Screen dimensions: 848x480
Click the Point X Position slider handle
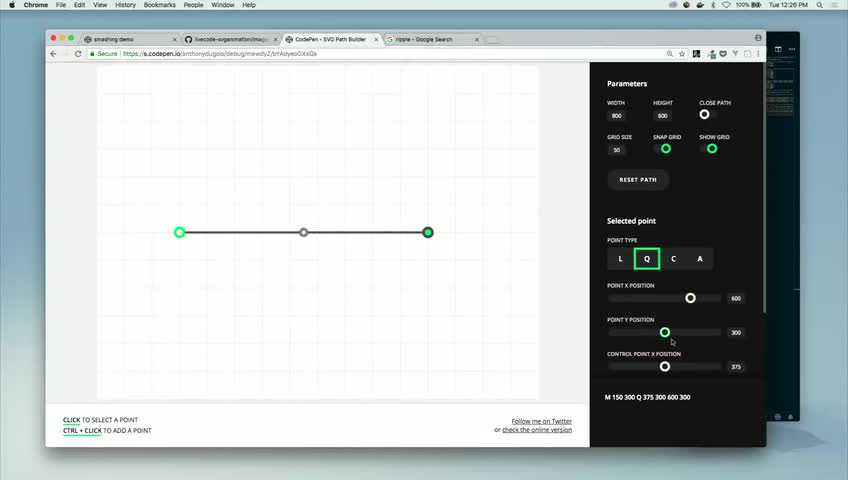point(691,298)
